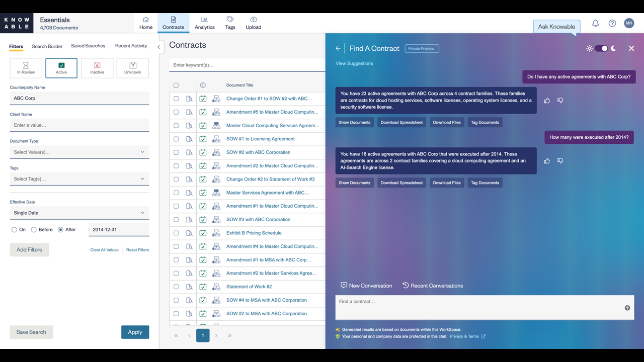The height and width of the screenshot is (362, 644).
Task: Click the Ask Knowable button
Action: tap(556, 27)
